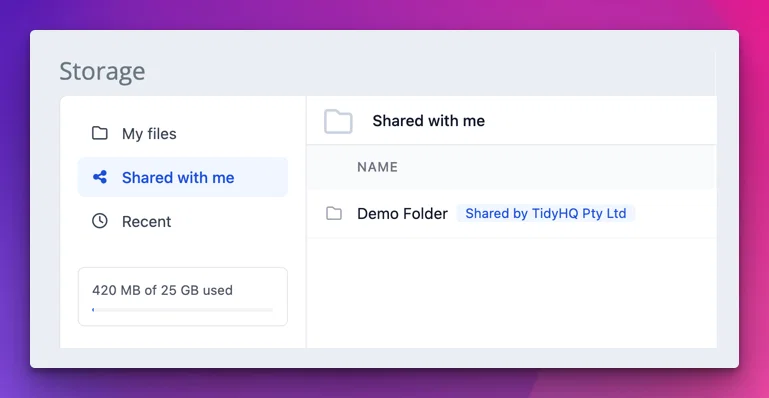Image resolution: width=769 pixels, height=398 pixels.
Task: Click the large folder icon in header
Action: pyautogui.click(x=338, y=121)
